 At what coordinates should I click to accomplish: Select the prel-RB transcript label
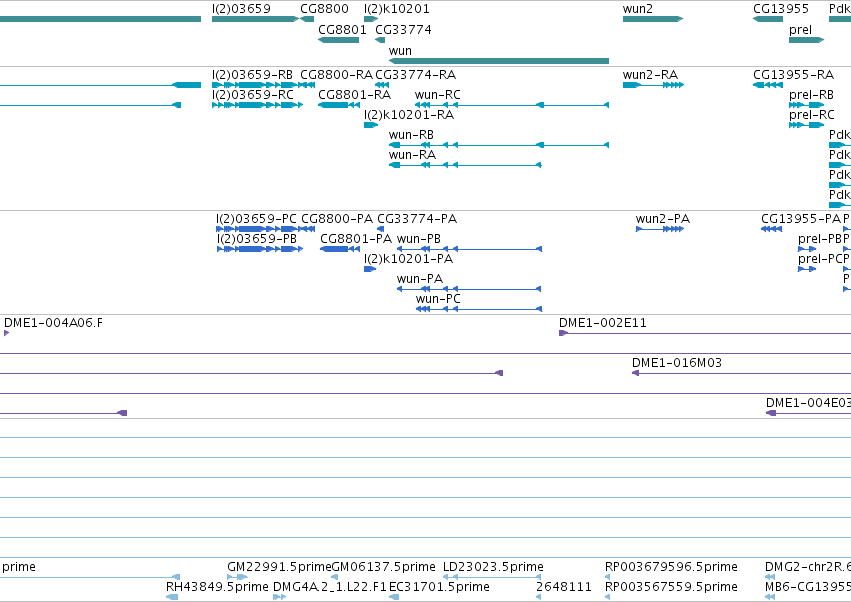[811, 94]
